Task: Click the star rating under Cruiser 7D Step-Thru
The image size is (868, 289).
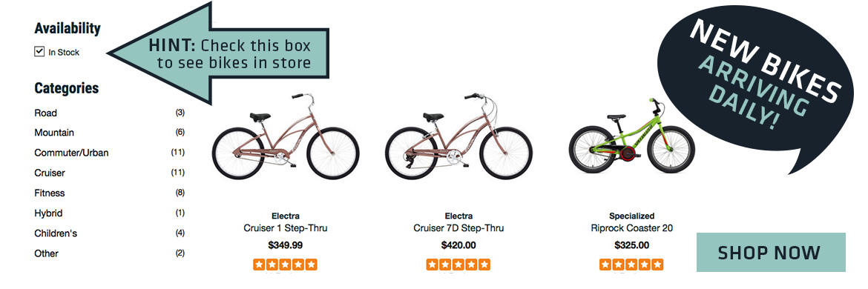Action: tap(459, 265)
